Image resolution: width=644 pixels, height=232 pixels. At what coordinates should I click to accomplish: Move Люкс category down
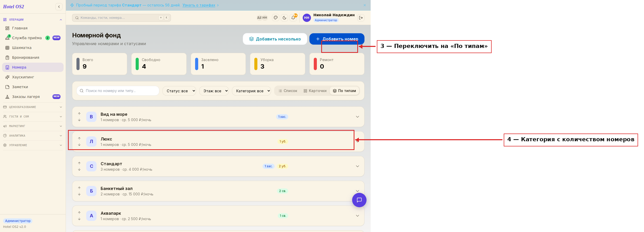click(x=79, y=145)
